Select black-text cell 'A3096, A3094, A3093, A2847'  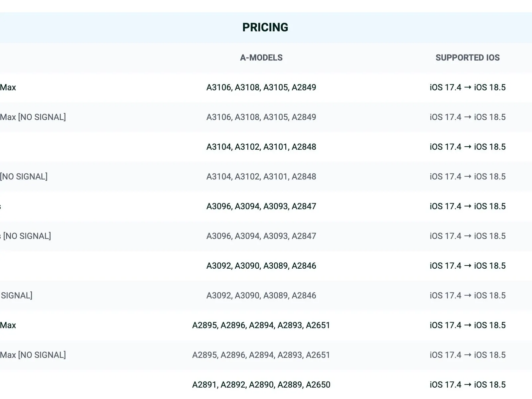[261, 206]
